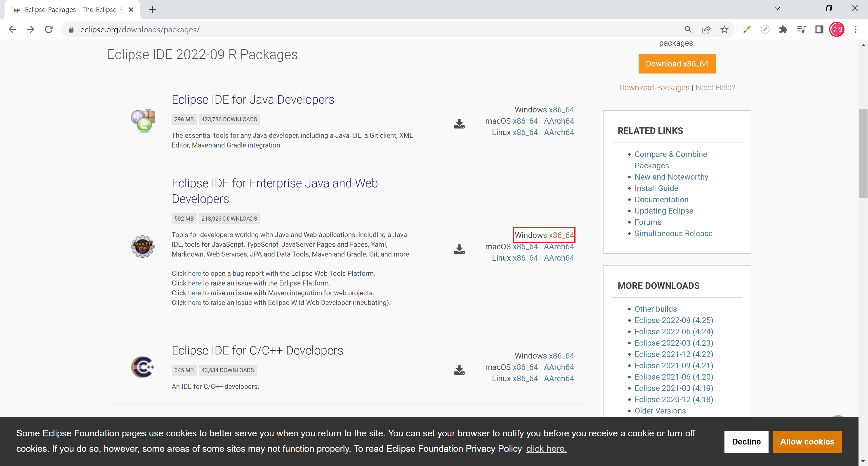
Task: Open the New and Noteworthy link
Action: pyautogui.click(x=671, y=177)
